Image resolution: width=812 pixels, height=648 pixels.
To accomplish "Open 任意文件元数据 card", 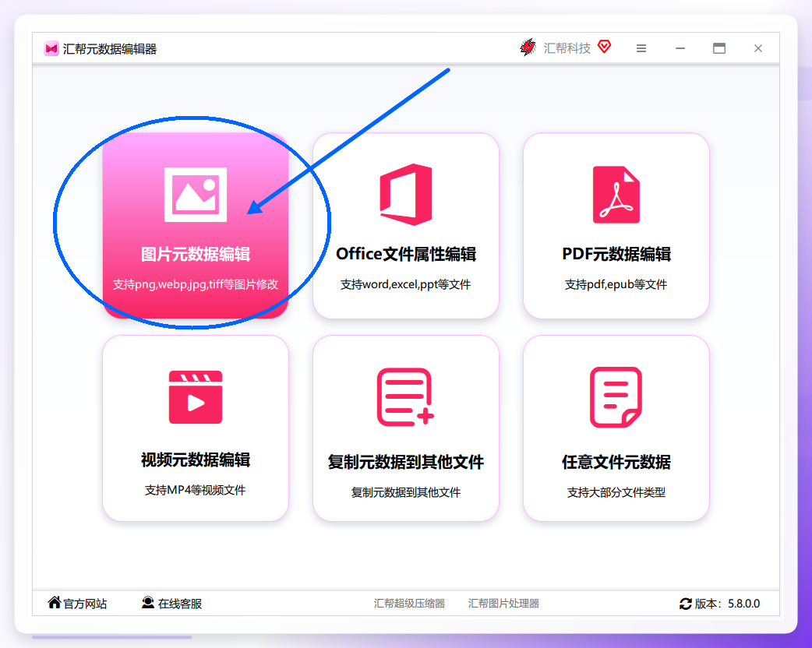I will (x=616, y=428).
